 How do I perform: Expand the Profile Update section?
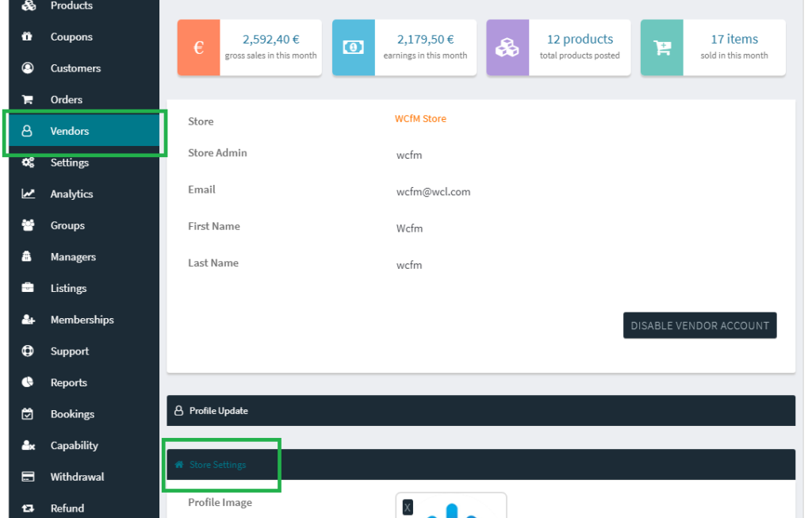pos(481,411)
